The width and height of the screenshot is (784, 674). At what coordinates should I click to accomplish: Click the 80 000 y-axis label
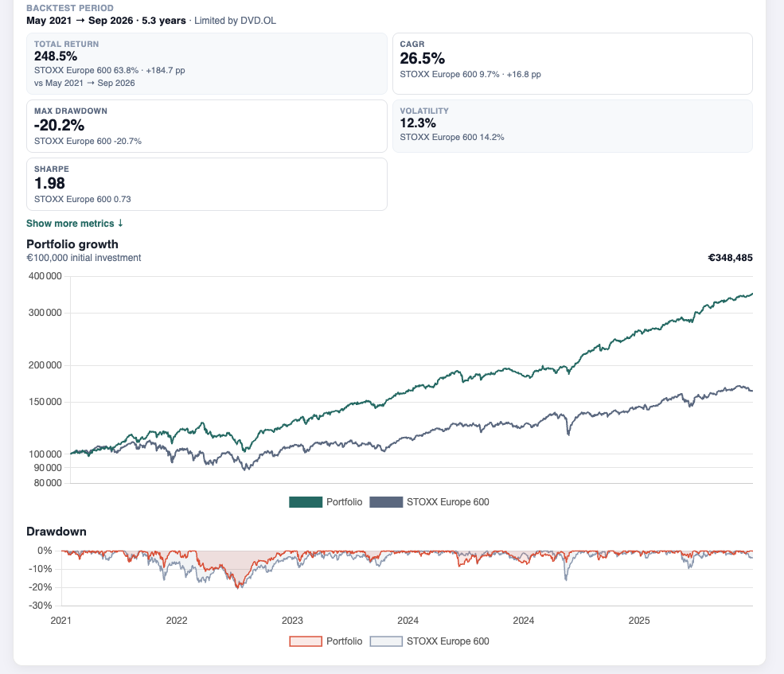[x=48, y=483]
